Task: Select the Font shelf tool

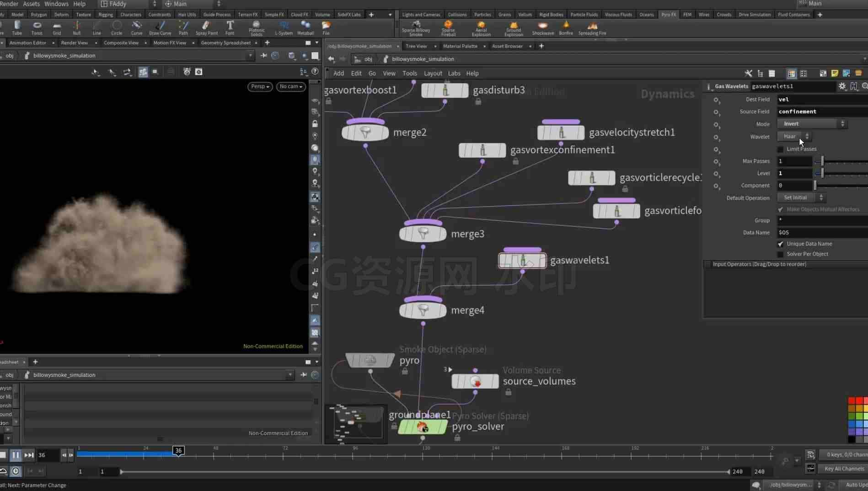Action: 230,28
